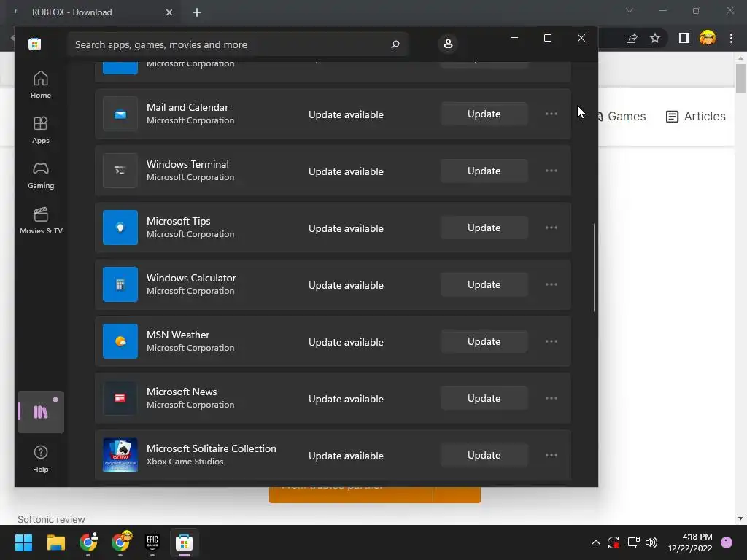Open more options for Solitaire Collection
This screenshot has width=747, height=560.
click(x=551, y=455)
